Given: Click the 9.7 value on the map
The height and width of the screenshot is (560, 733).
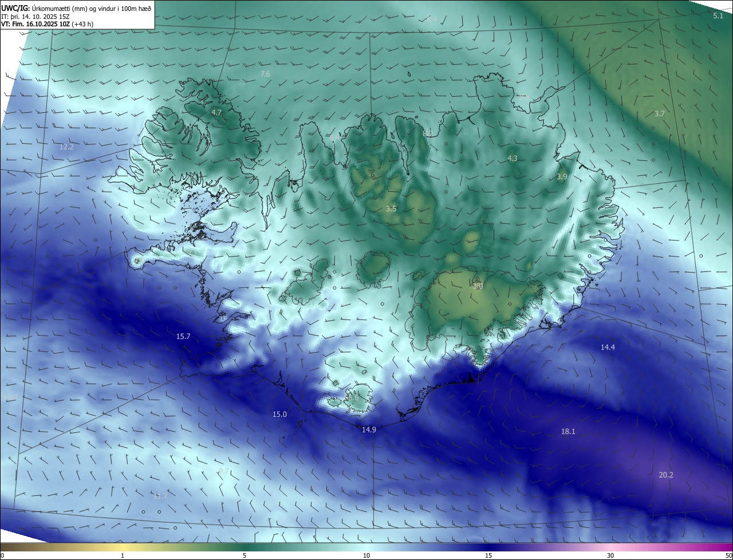Looking at the screenshot, I should click(x=224, y=471).
